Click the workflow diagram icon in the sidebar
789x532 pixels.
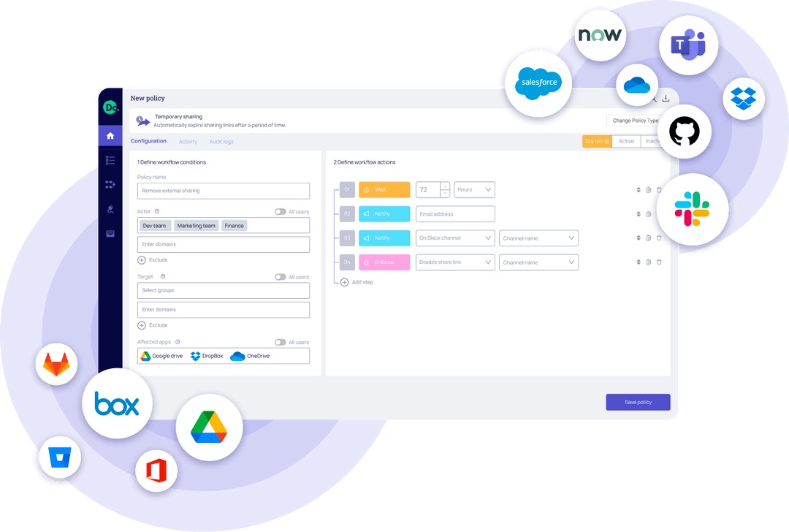[x=110, y=185]
